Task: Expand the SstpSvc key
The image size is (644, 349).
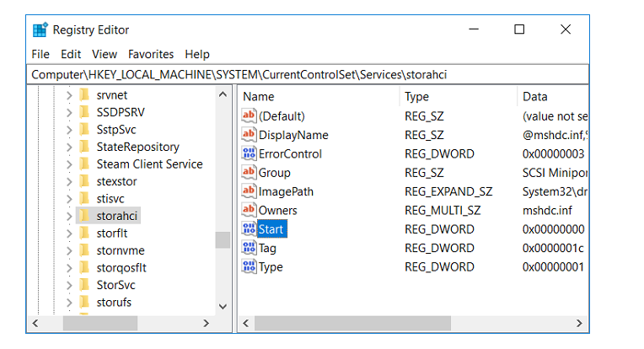Action: [69, 130]
